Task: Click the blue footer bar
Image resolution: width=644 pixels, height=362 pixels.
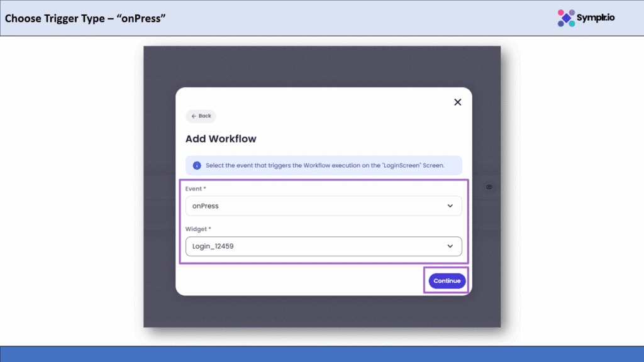Action: 322,354
